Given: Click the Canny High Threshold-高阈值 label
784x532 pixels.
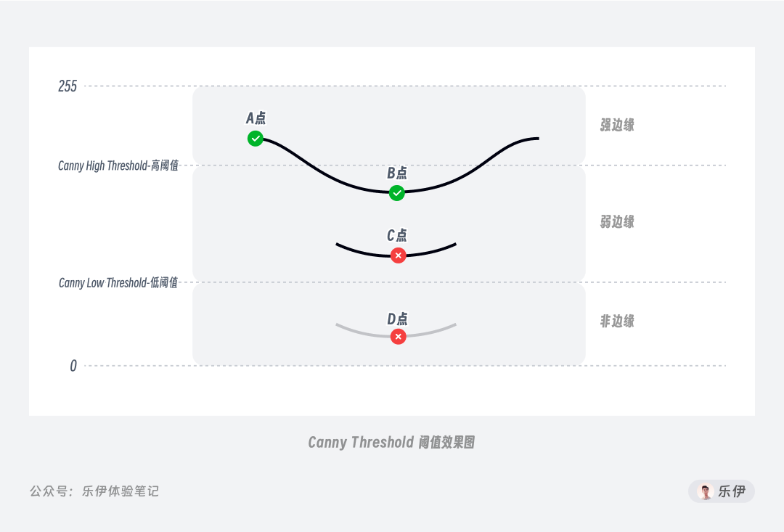Looking at the screenshot, I should (x=118, y=165).
